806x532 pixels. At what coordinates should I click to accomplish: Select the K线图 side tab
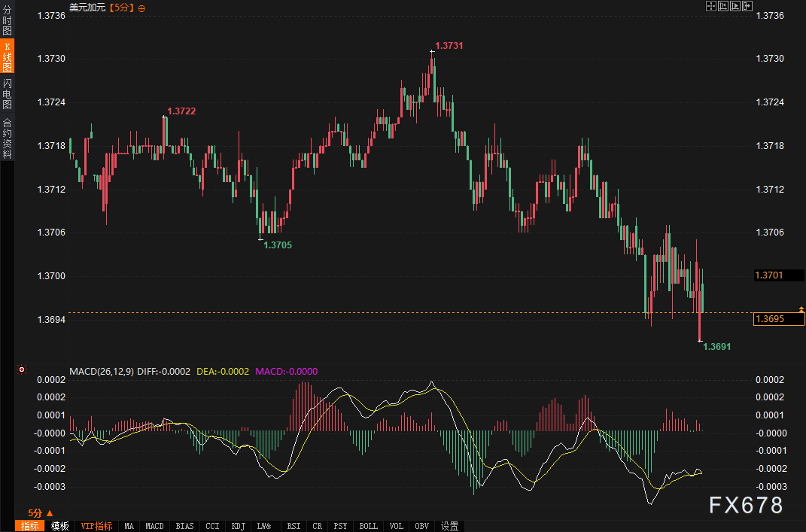click(x=7, y=57)
